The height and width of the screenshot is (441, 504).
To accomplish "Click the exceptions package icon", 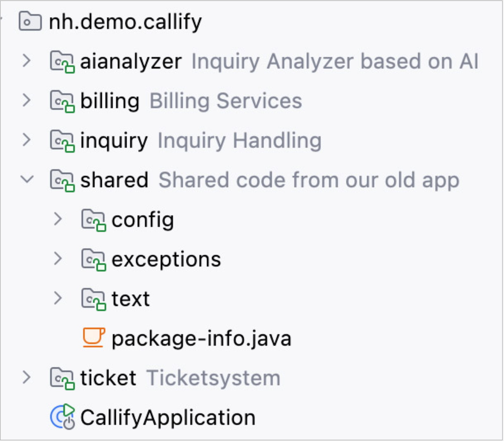I will point(93,259).
